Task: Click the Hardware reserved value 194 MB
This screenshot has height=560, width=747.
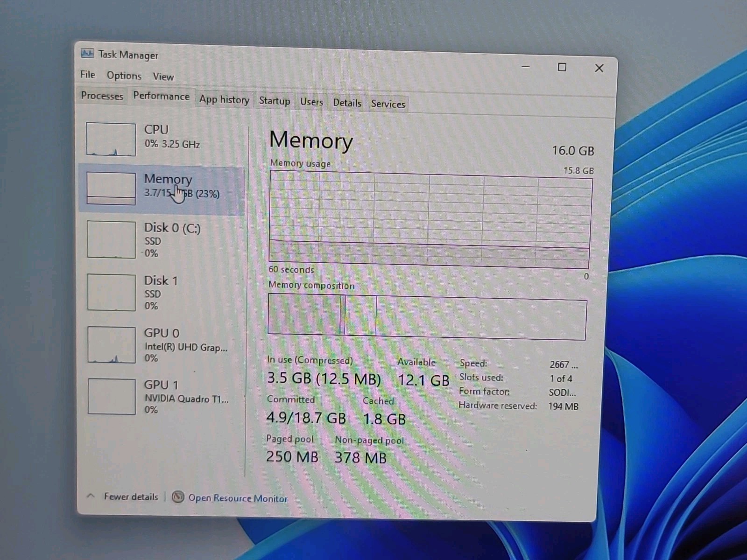Action: point(564,406)
